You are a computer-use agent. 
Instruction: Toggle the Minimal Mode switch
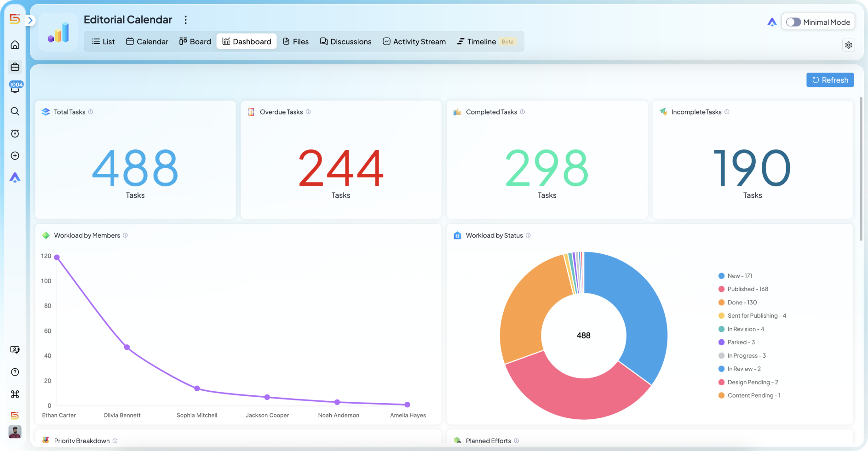point(793,22)
